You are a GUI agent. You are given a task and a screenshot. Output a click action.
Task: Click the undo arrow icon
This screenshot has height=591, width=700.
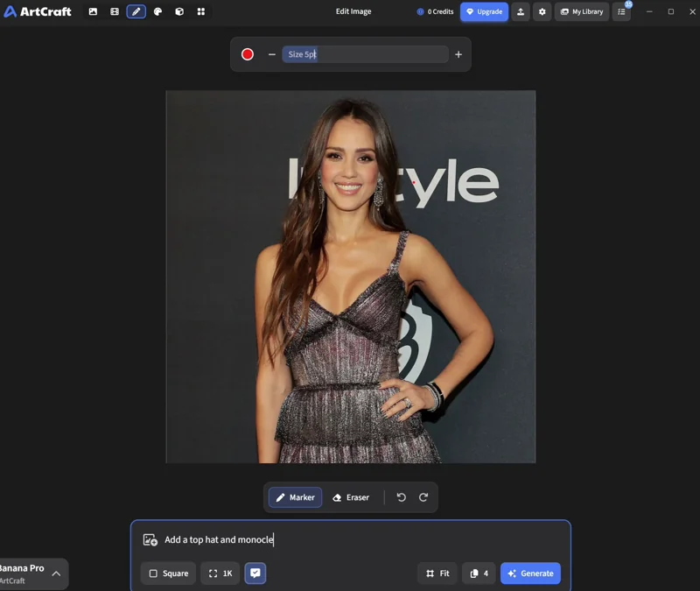point(402,497)
